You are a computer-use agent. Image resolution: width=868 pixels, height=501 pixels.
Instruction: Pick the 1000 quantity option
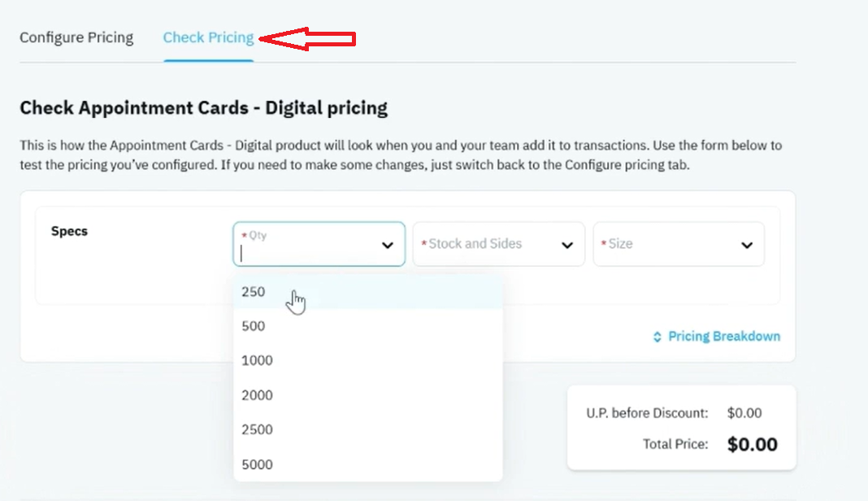tap(368, 360)
